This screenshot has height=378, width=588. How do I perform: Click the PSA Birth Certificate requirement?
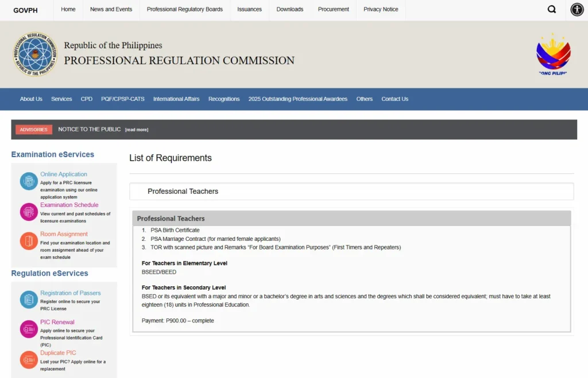[175, 230]
